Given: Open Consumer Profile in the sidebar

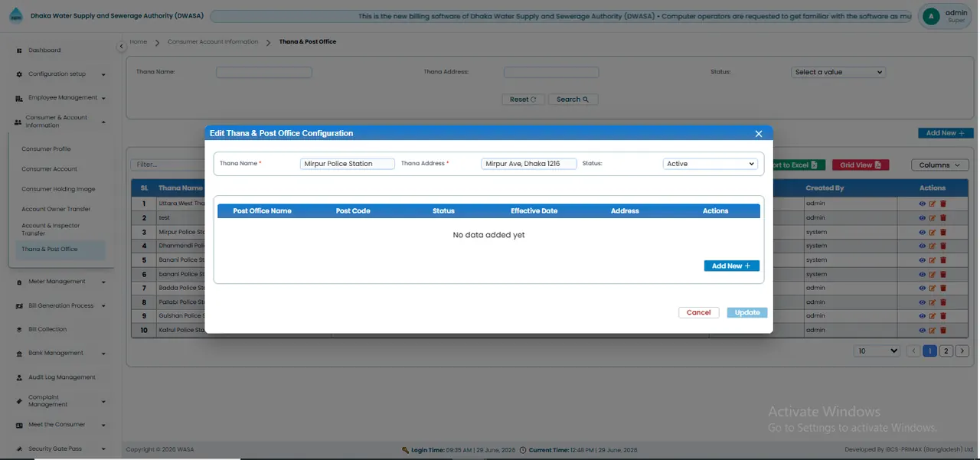Looking at the screenshot, I should point(46,149).
